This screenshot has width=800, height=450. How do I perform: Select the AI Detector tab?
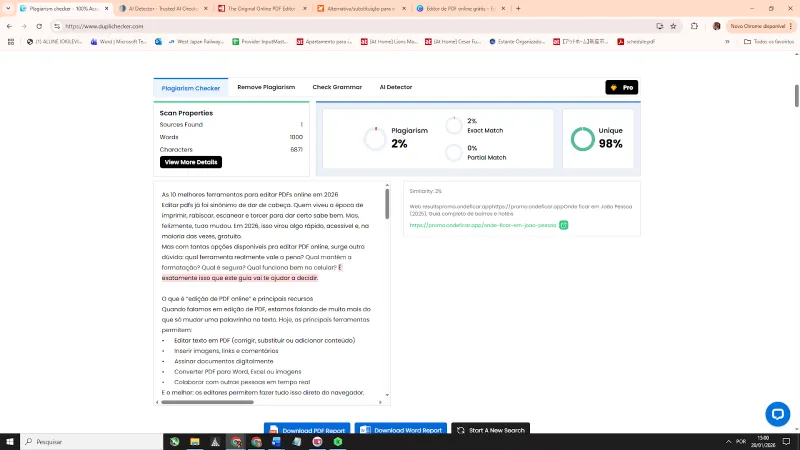(x=395, y=88)
